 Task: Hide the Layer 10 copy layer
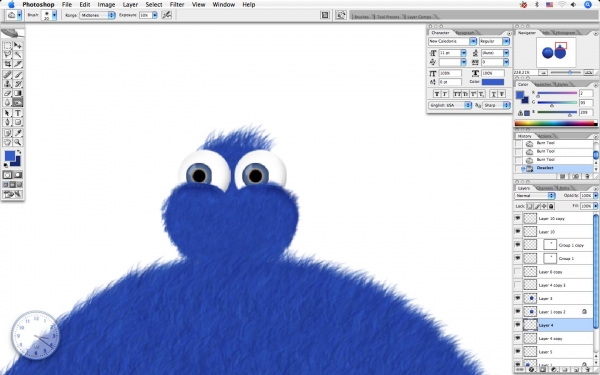tap(518, 218)
